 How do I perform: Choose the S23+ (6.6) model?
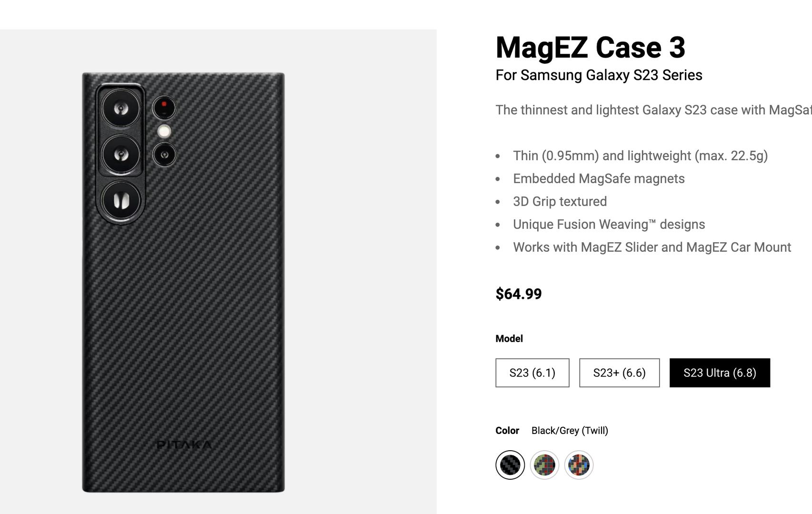tap(619, 373)
